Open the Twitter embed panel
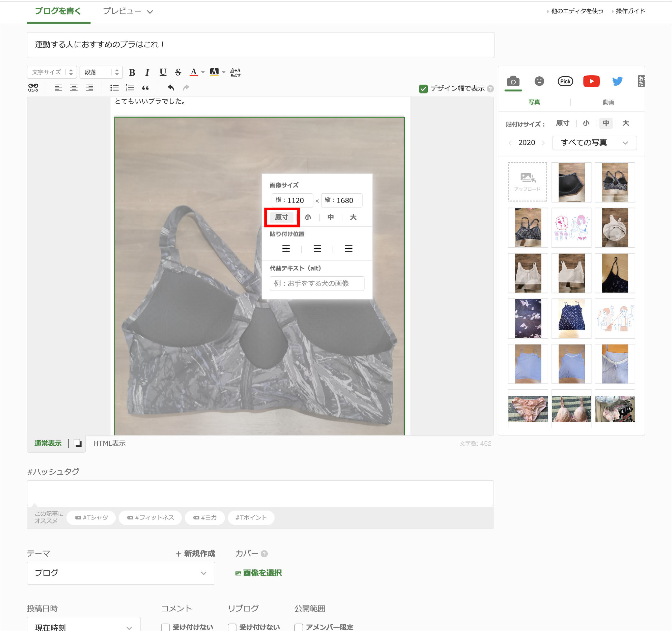672x631 pixels. point(617,81)
